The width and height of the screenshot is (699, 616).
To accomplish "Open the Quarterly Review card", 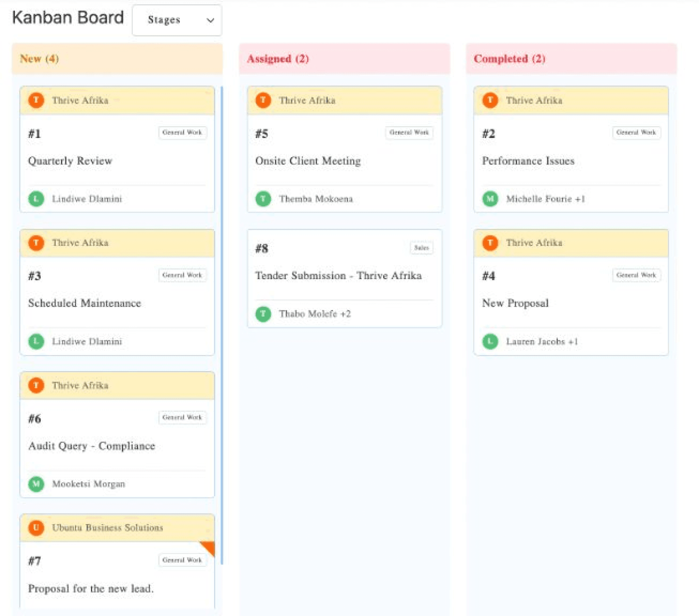I will (x=70, y=161).
